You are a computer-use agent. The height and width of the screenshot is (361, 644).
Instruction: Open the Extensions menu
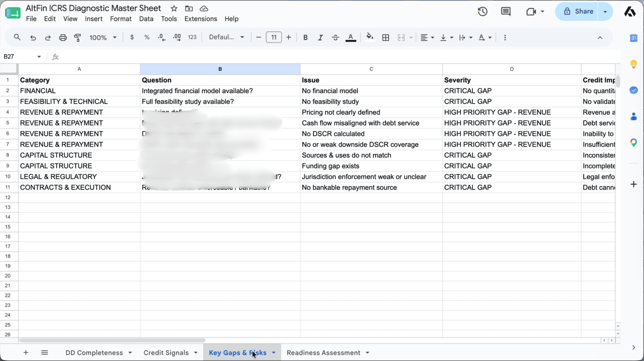(200, 19)
